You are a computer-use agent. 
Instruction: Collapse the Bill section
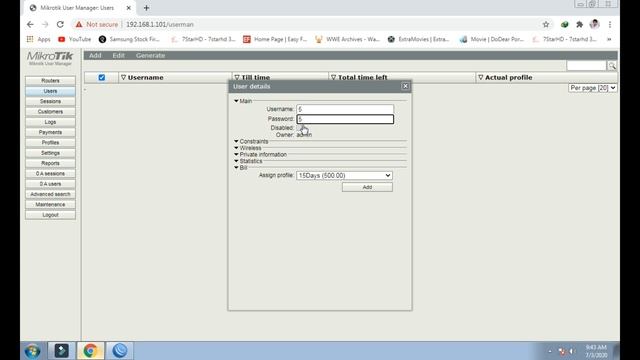tap(236, 167)
